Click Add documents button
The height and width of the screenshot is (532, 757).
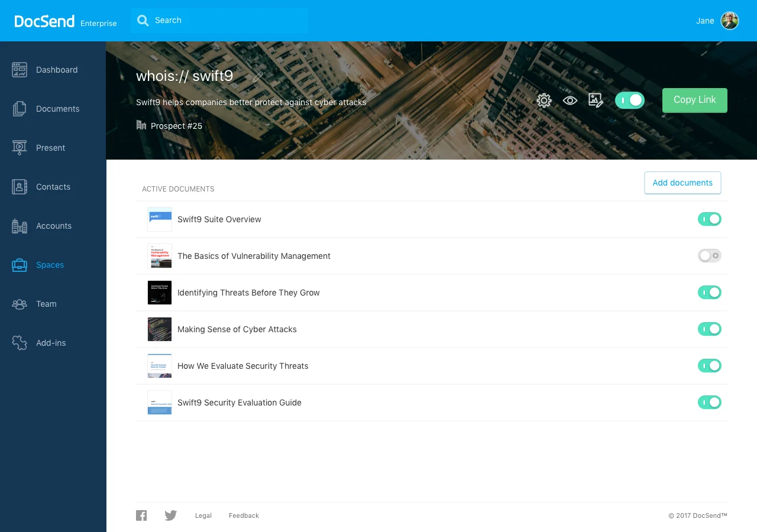pos(682,183)
